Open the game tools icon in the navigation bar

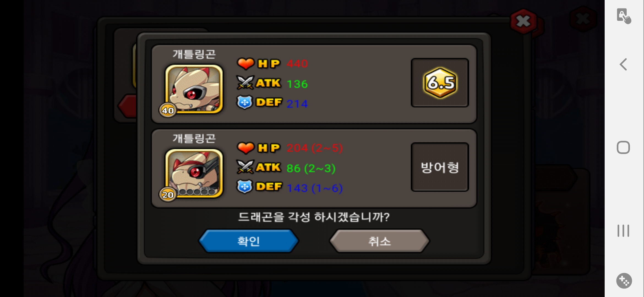tap(624, 281)
